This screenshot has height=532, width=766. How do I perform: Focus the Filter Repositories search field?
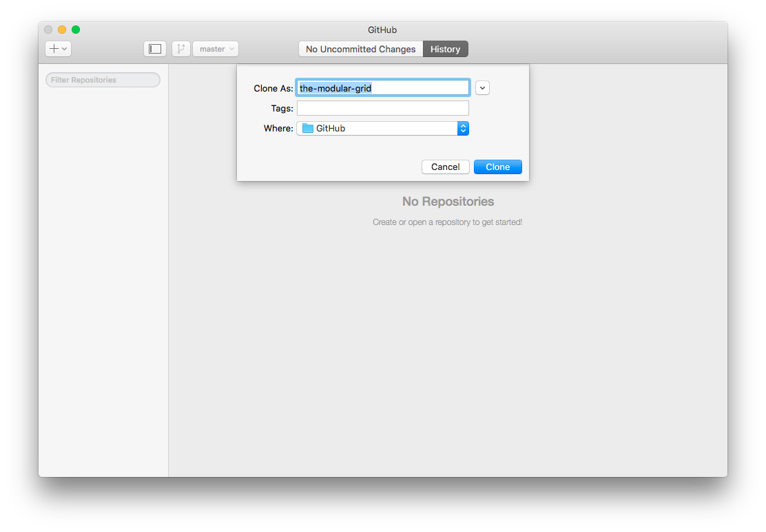point(103,80)
